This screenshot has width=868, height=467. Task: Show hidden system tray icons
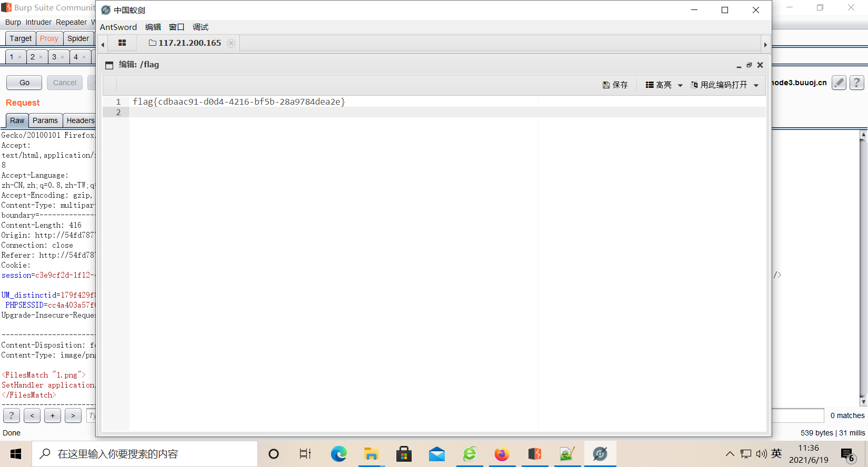(730, 454)
